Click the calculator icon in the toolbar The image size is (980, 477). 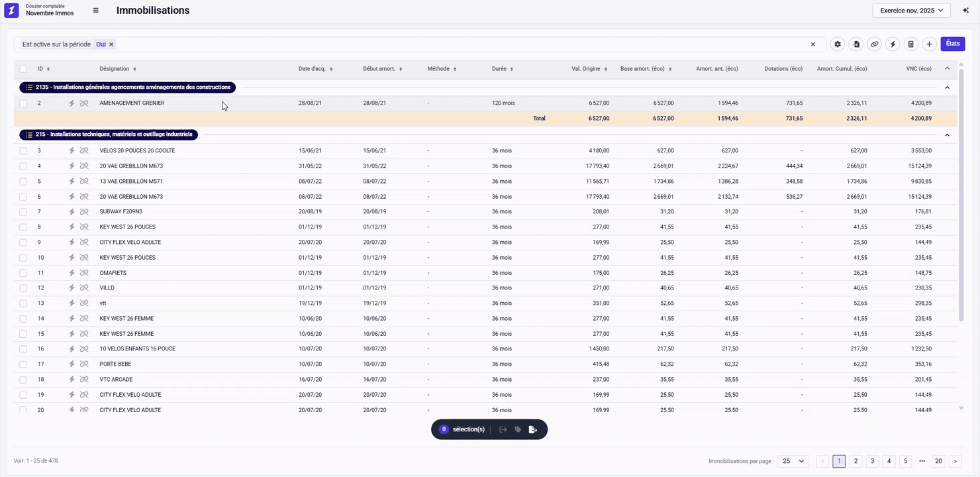911,44
